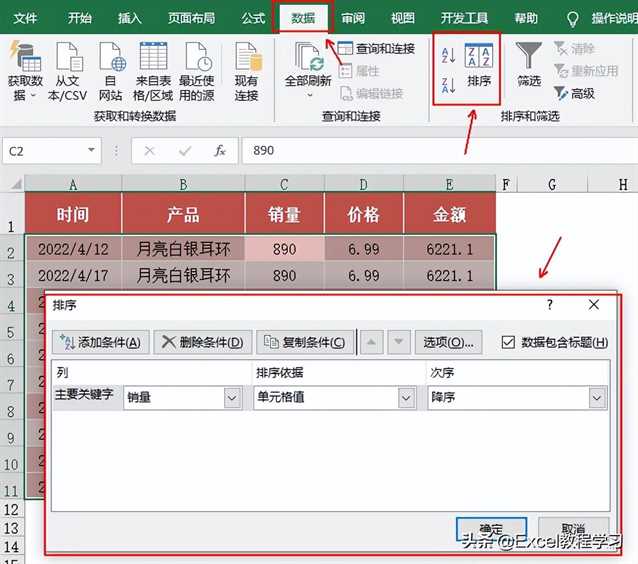Click the Options (选项) button in Sort dialog

coord(448,342)
